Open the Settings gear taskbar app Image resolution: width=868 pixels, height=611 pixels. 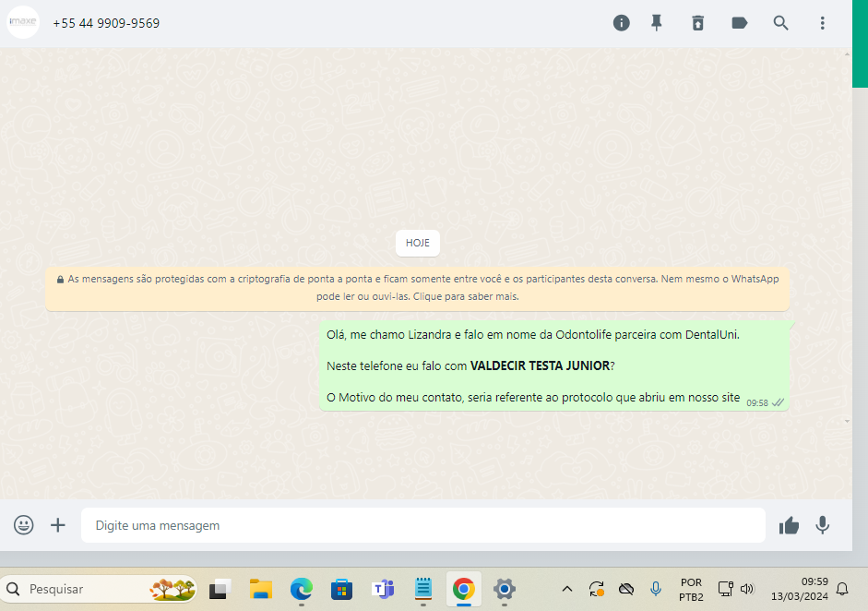(x=505, y=589)
